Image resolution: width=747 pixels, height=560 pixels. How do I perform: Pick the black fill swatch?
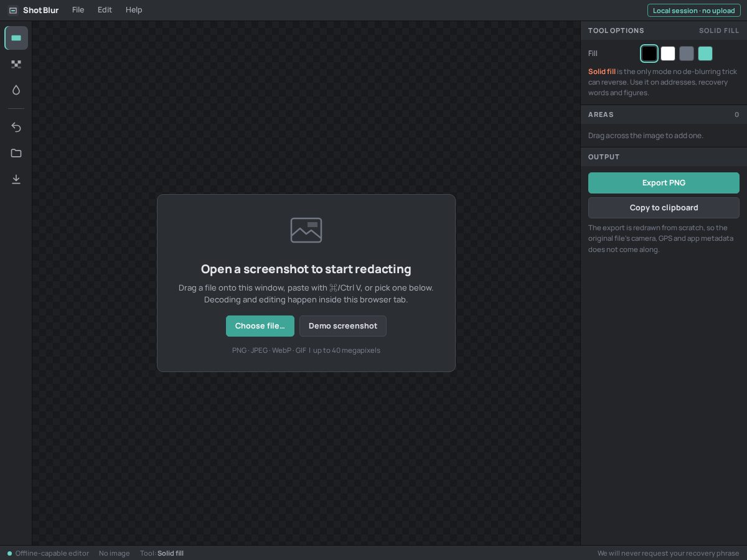(x=649, y=54)
